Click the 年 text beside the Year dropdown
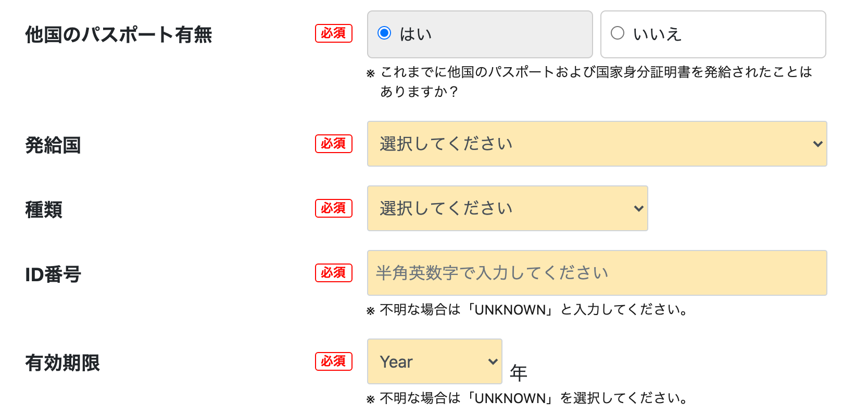The height and width of the screenshot is (414, 868). click(x=519, y=372)
